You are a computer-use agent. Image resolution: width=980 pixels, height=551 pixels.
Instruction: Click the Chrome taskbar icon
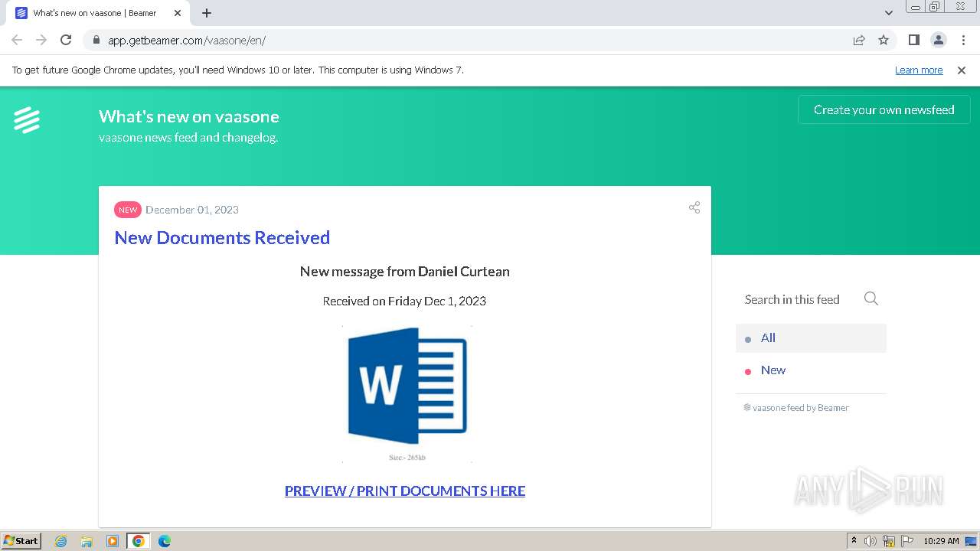point(139,541)
